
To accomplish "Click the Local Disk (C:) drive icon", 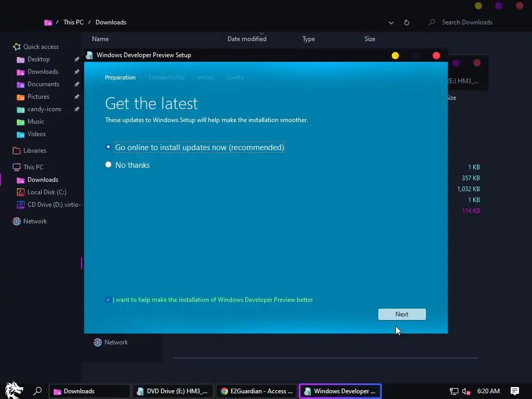I will tap(21, 192).
